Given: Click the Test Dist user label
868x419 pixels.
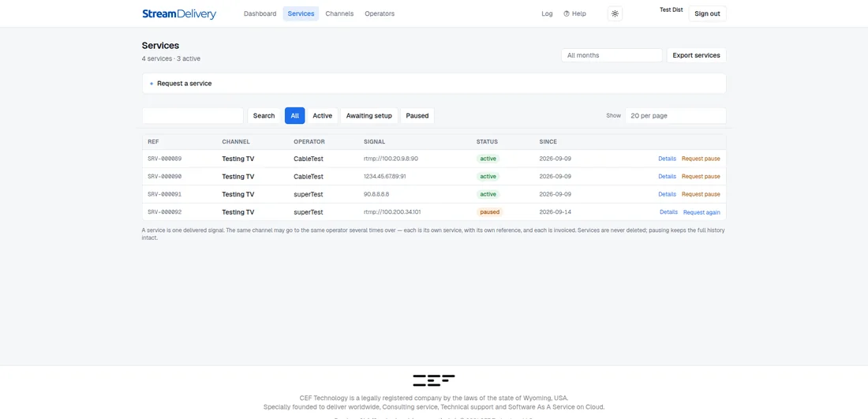Looking at the screenshot, I should click(x=671, y=10).
